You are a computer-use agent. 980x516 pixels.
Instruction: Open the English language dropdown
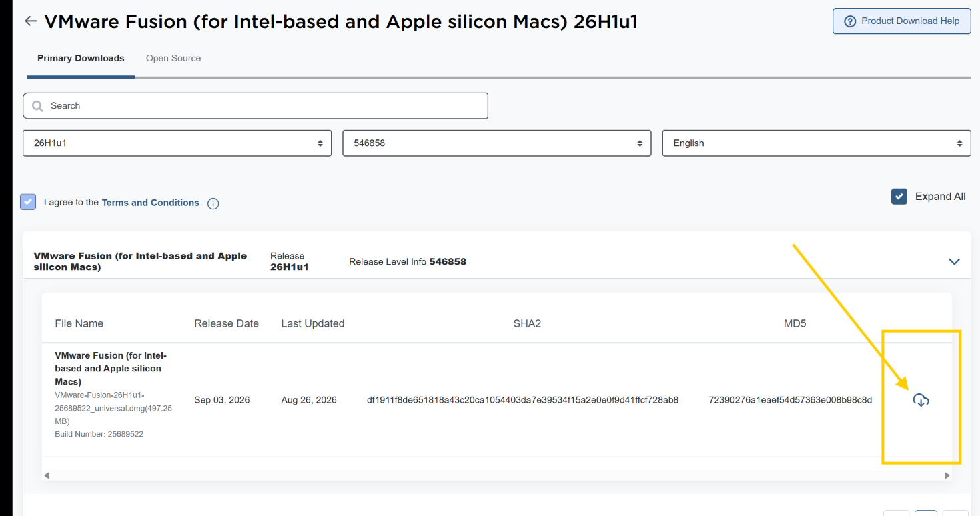click(817, 143)
